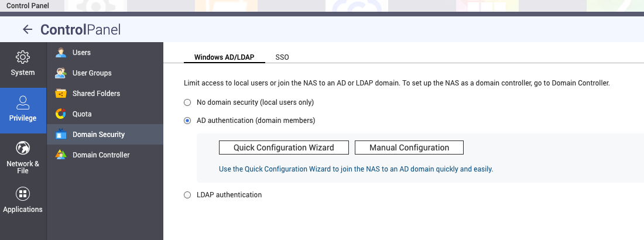
Task: Select the Privilege person icon category
Action: [x=23, y=103]
